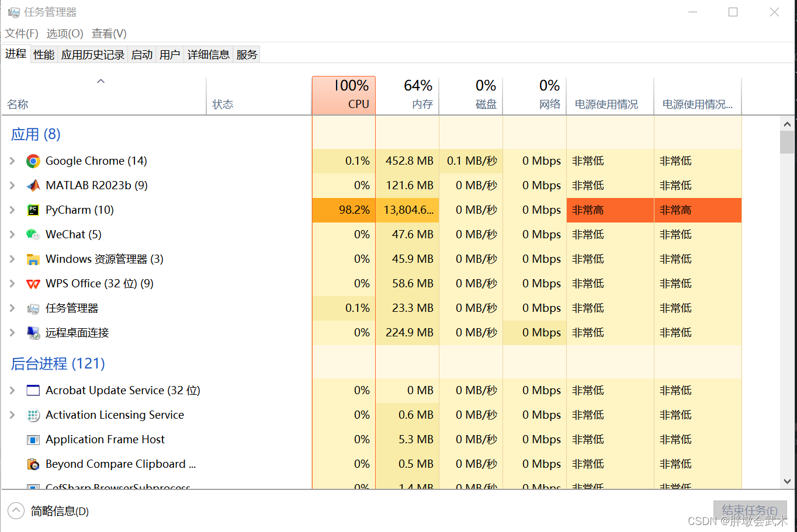Click the 结束任务 button
This screenshot has height=532, width=797.
click(x=750, y=511)
